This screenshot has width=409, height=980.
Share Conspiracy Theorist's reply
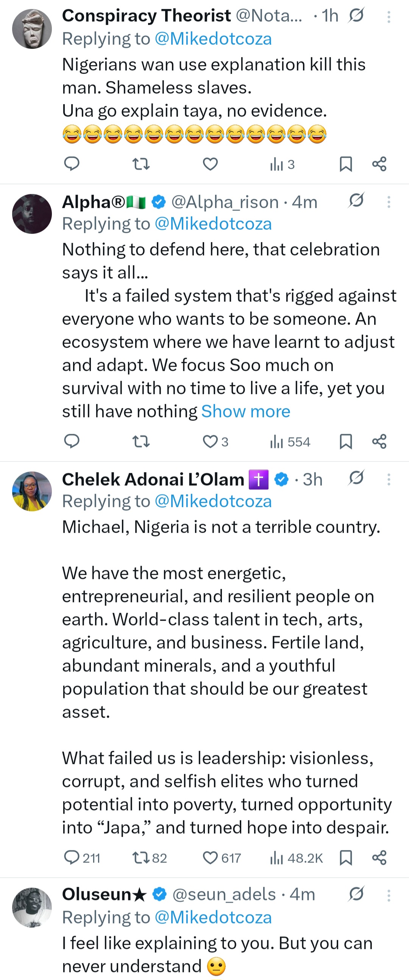coord(379,164)
